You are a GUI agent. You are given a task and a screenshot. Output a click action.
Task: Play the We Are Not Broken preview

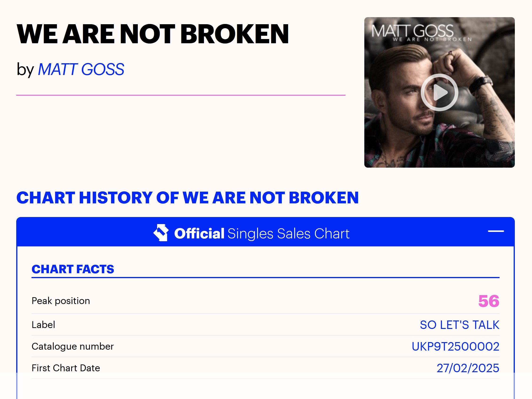(439, 92)
